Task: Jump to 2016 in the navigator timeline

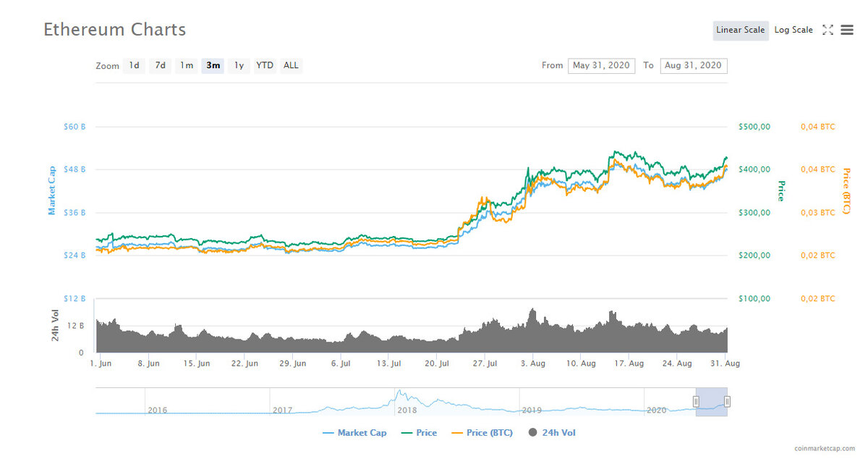Action: [x=158, y=411]
